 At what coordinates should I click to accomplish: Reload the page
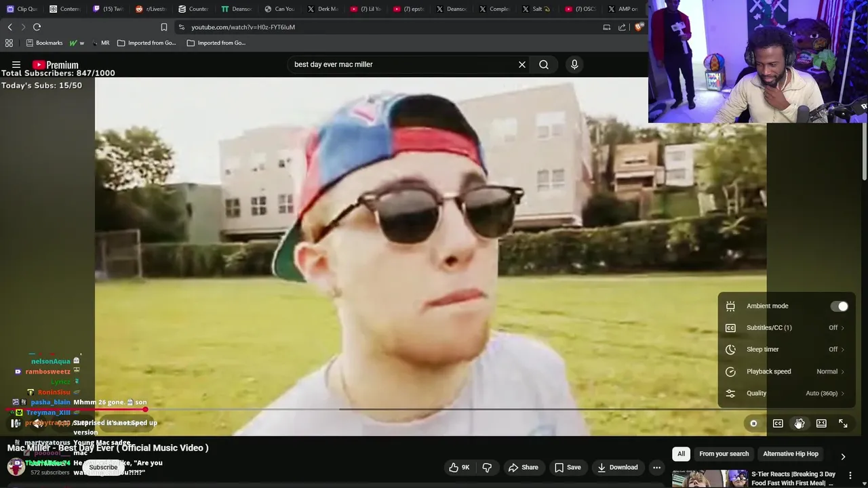point(37,27)
